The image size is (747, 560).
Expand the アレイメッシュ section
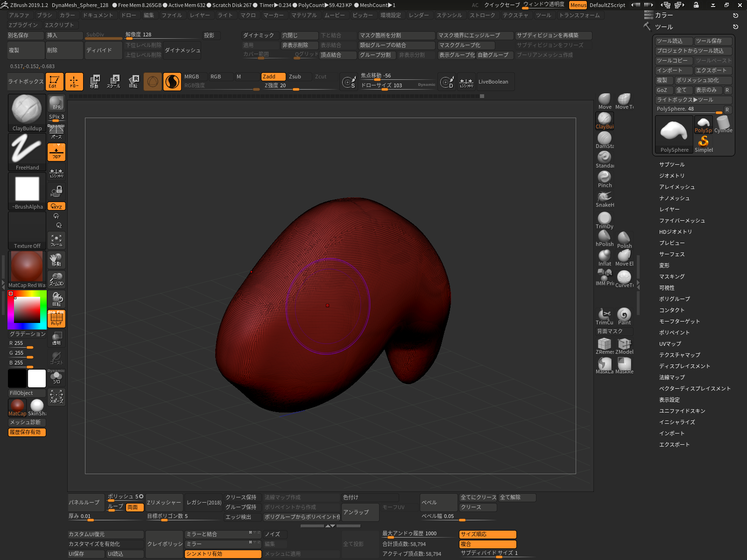[x=677, y=187]
